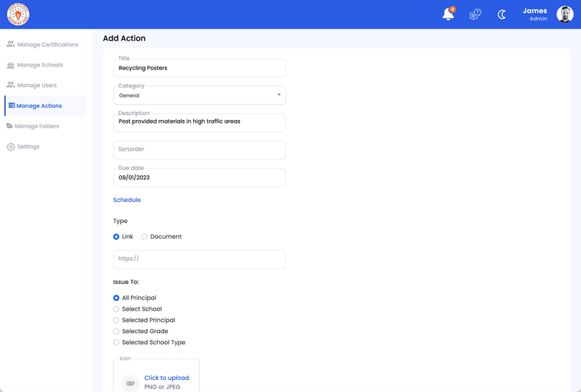Select the Link type radio button

116,236
